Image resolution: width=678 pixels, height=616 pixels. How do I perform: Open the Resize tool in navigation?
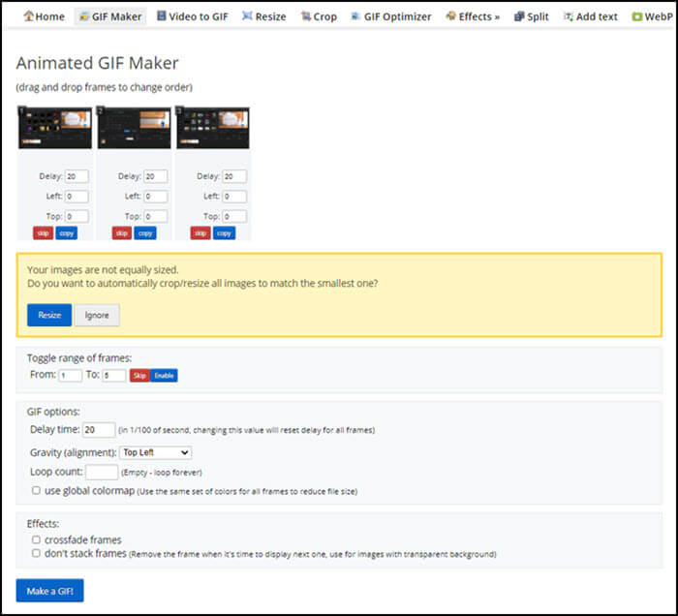263,16
